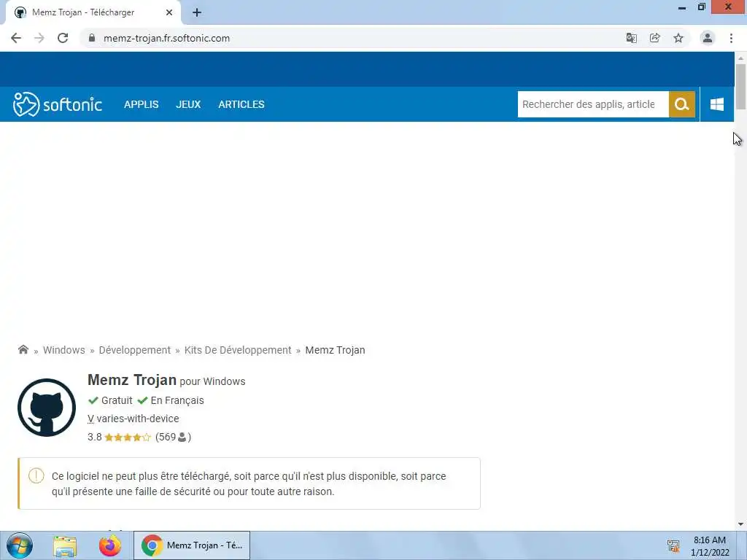The height and width of the screenshot is (560, 747).
Task: View site security lock info
Action: [x=92, y=38]
